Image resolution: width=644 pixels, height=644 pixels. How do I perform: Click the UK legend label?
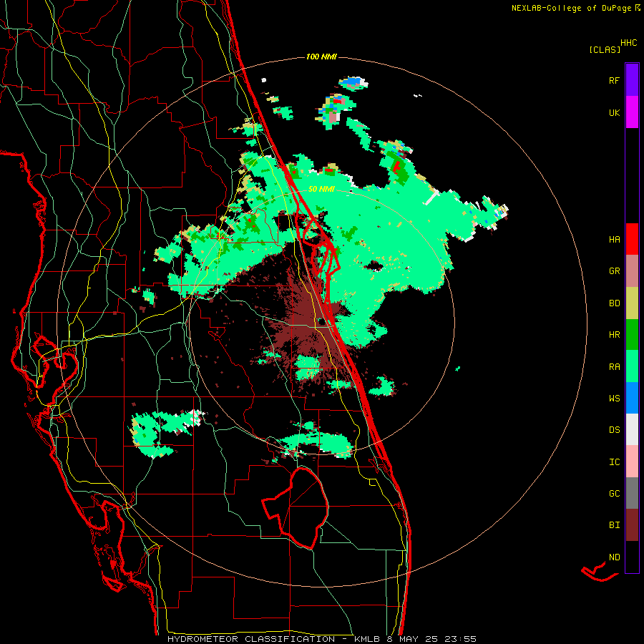click(614, 112)
